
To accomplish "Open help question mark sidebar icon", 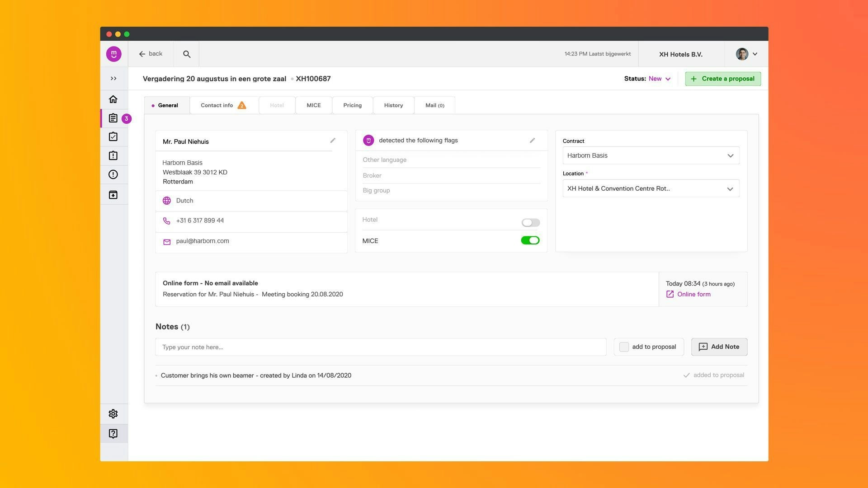I will (113, 434).
